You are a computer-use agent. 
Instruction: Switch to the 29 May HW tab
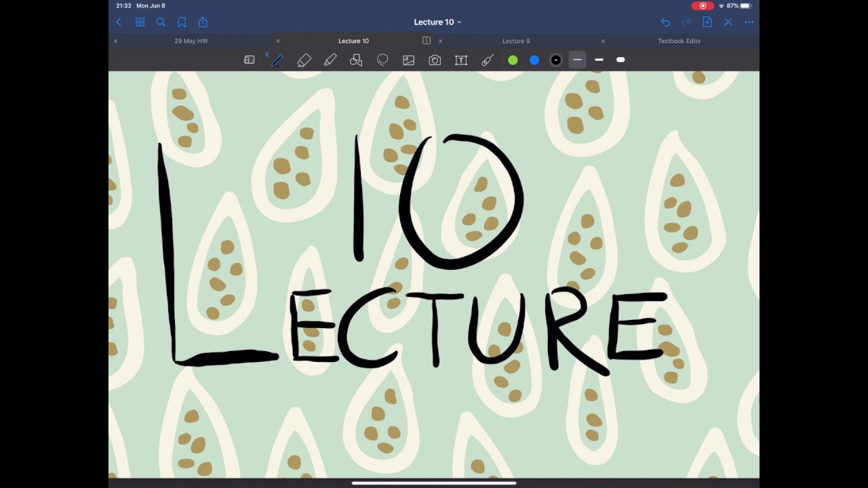point(191,41)
